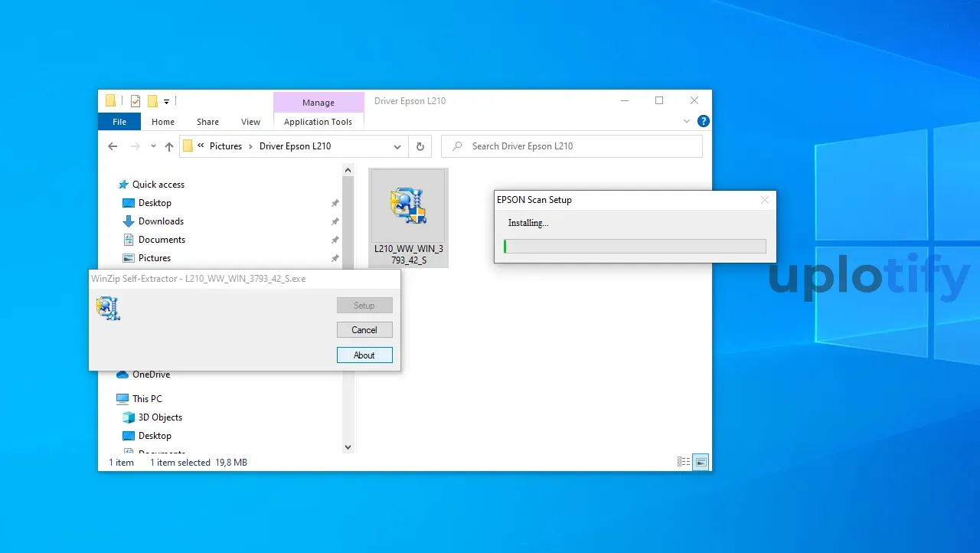Viewport: 980px width, 553px height.
Task: Open Desktop under Quick access
Action: click(155, 203)
